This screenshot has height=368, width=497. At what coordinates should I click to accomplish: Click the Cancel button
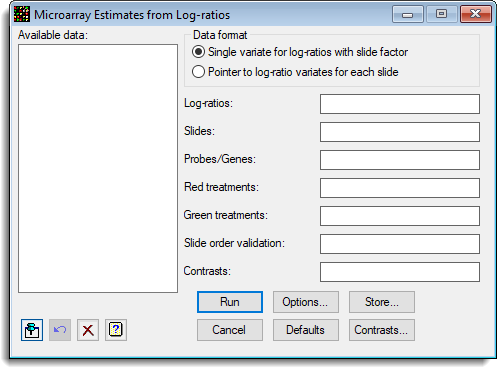point(230,330)
